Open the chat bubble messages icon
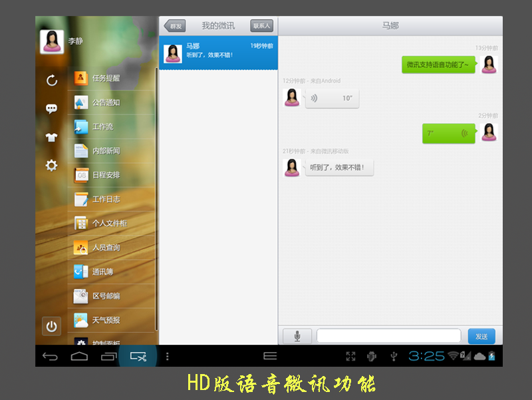The image size is (532, 400). coord(52,108)
